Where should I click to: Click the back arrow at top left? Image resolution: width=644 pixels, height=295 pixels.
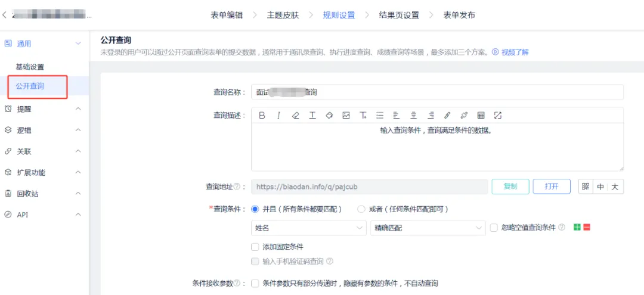click(x=5, y=15)
